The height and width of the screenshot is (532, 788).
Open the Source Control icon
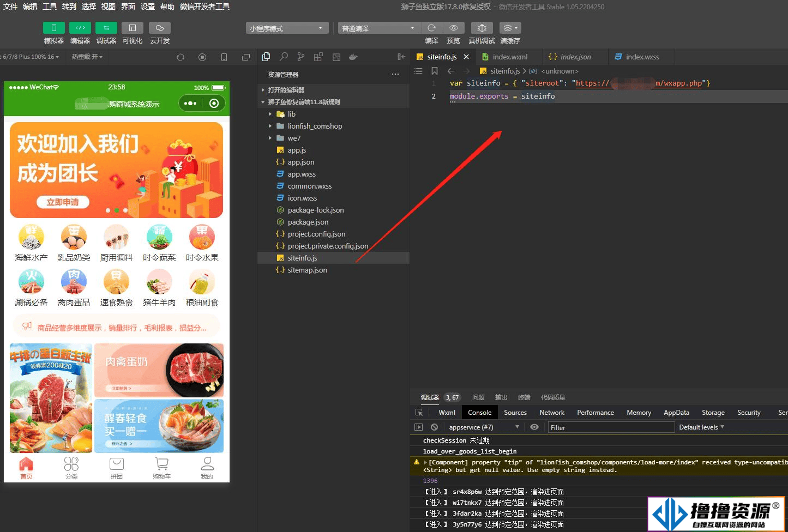coord(301,57)
